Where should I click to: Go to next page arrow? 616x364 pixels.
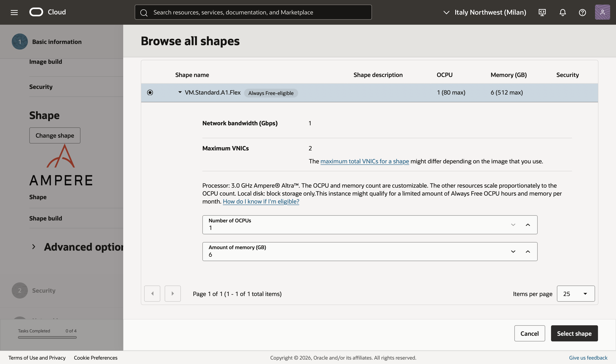click(x=172, y=294)
